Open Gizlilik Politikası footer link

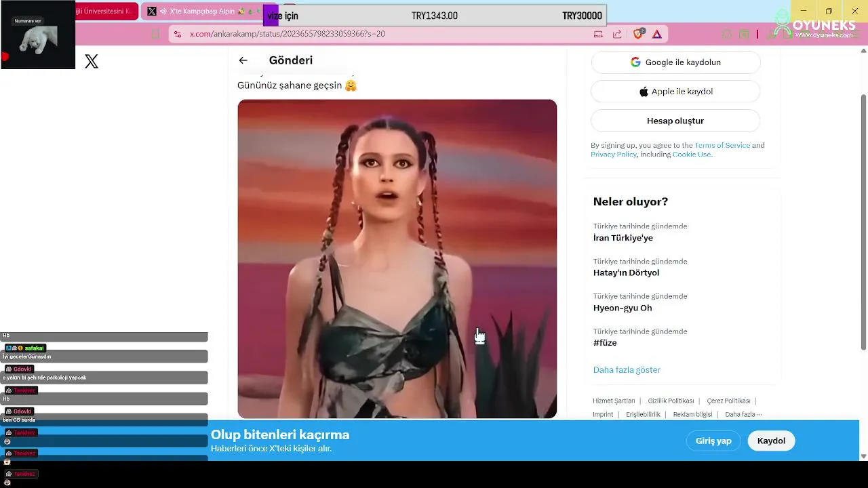pos(671,401)
